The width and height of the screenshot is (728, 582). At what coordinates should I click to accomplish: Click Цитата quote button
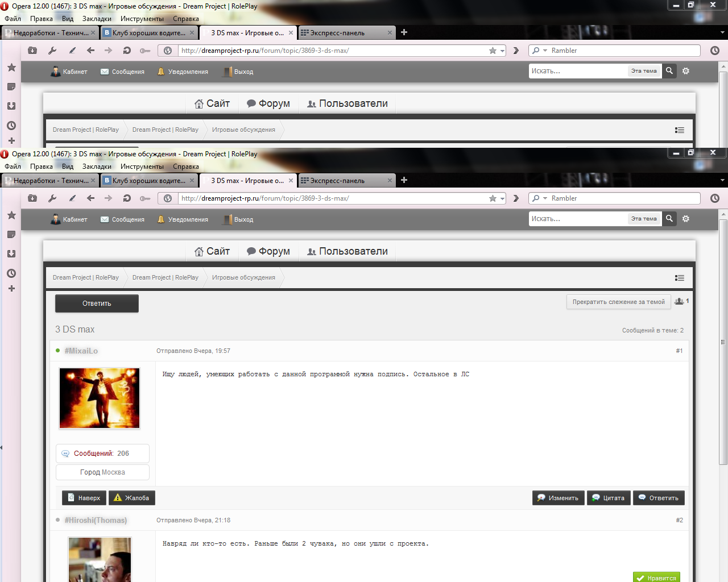pyautogui.click(x=609, y=498)
